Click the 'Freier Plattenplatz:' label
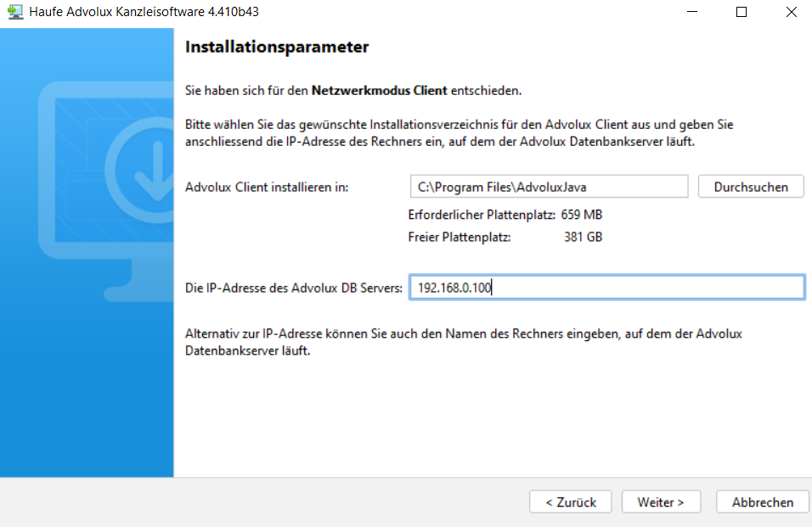 pos(460,238)
